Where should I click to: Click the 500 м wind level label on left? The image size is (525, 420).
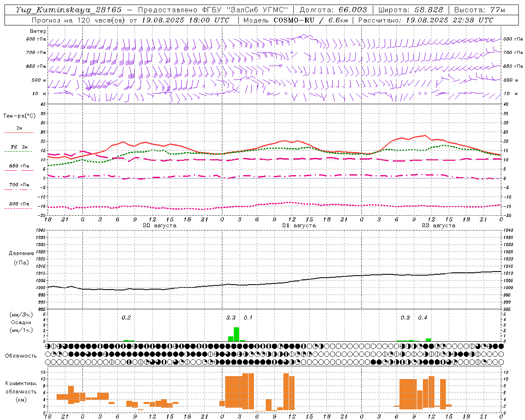(x=39, y=80)
